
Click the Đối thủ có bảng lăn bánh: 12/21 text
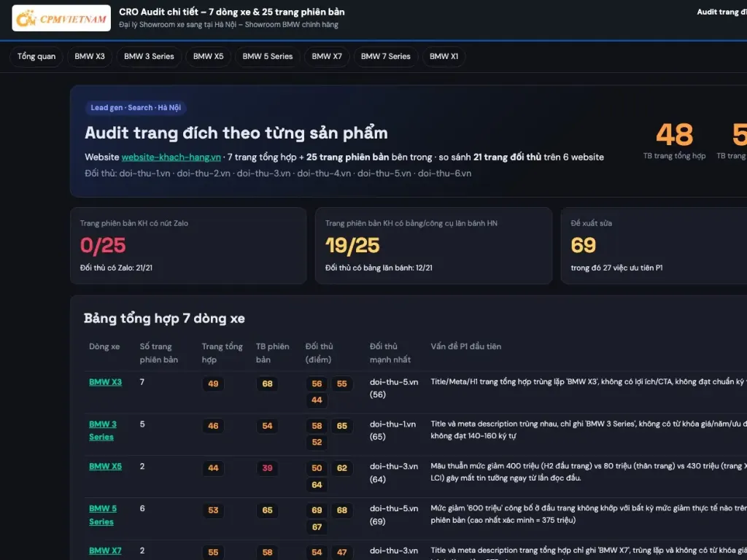coord(379,268)
